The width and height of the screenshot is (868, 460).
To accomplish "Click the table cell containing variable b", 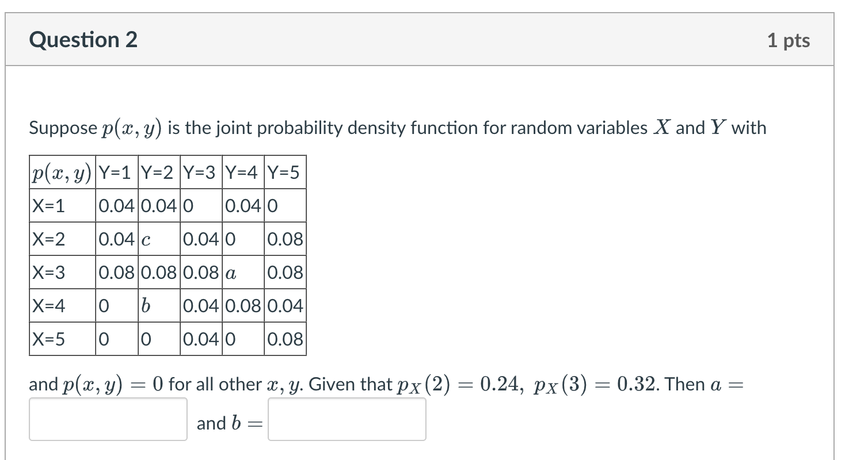I will point(158,306).
